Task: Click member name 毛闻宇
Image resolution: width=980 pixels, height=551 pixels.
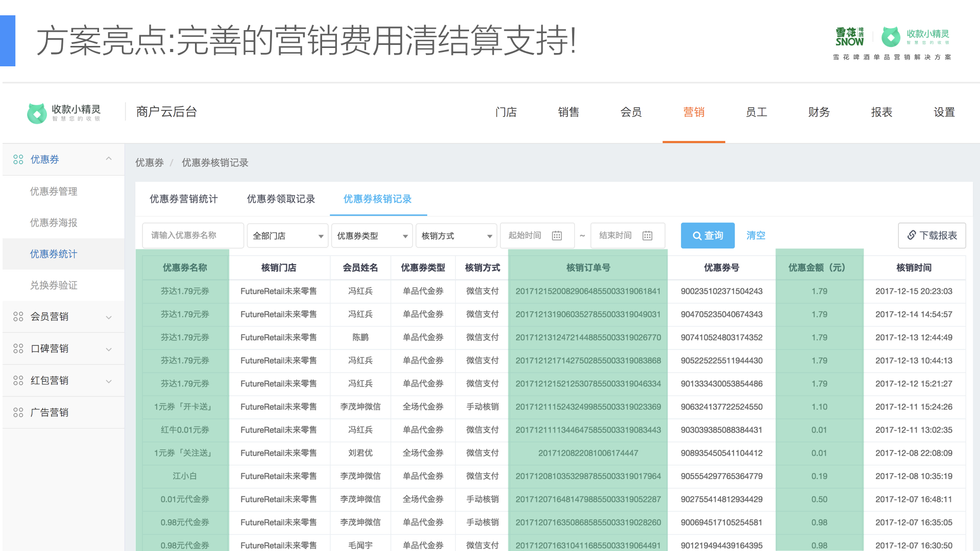Action: (360, 545)
